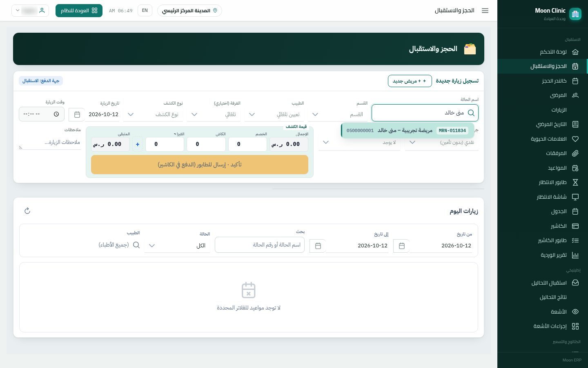This screenshot has width=588, height=368.
Task: Click the document icon beside التاريخ المرضي
Action: (575, 124)
